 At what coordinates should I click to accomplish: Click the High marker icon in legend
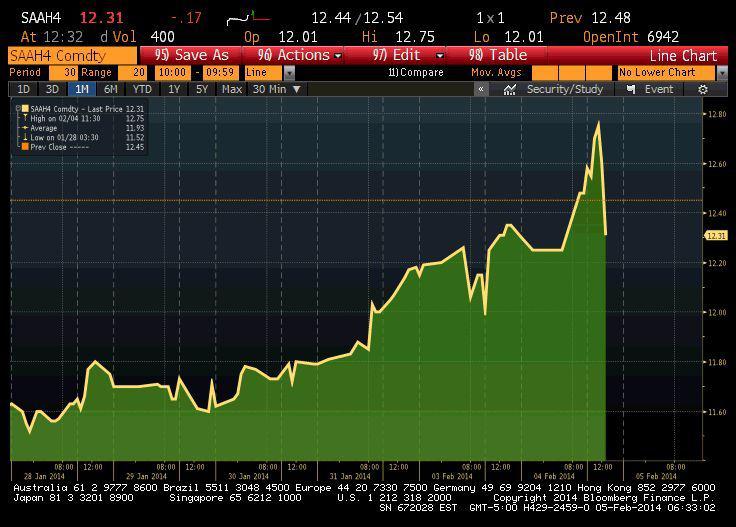point(25,118)
